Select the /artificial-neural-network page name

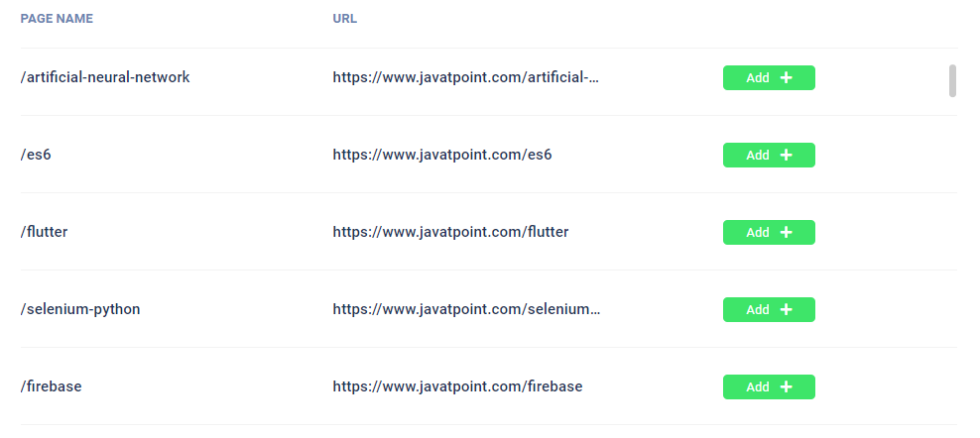(105, 77)
